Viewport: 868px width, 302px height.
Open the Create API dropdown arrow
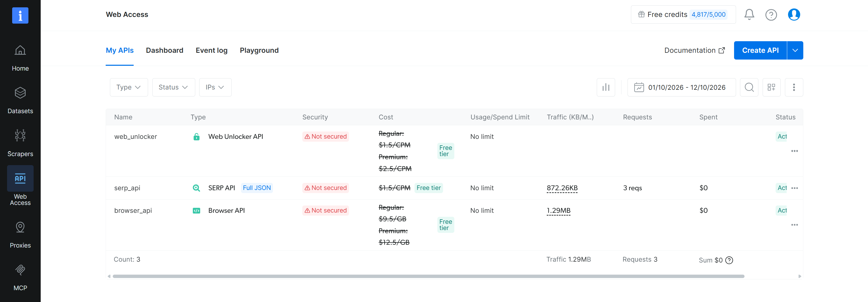(x=795, y=51)
